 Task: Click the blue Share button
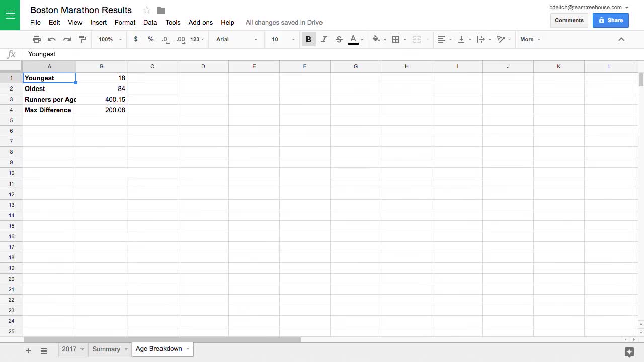611,20
